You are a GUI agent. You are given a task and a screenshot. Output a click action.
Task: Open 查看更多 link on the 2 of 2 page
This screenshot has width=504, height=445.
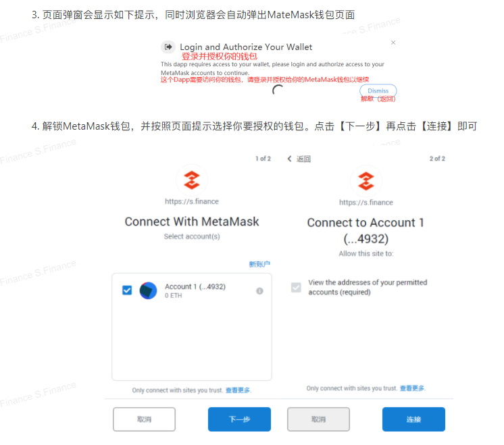point(412,388)
